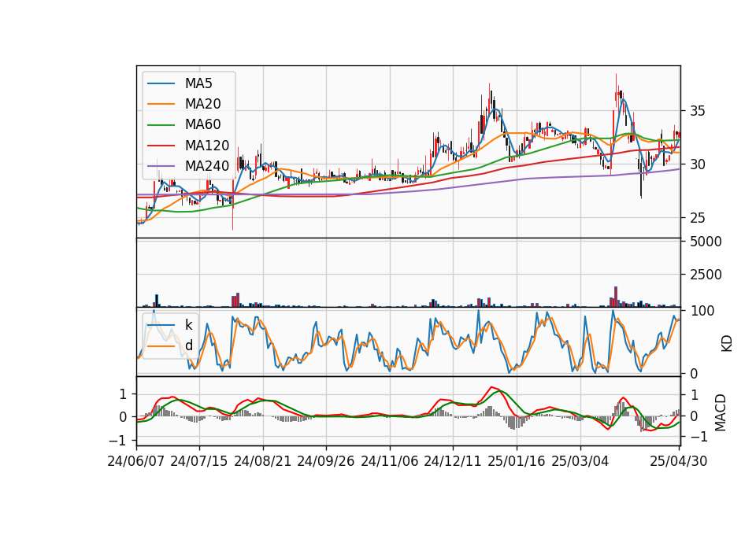Click the volume axis value 2500
This screenshot has height=543, width=756.
[706, 275]
